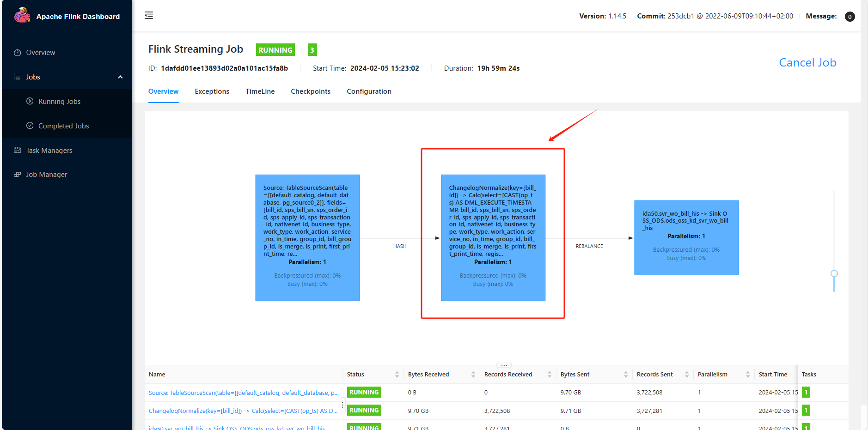868x430 pixels.
Task: Select the job's Overview tab
Action: pyautogui.click(x=164, y=91)
